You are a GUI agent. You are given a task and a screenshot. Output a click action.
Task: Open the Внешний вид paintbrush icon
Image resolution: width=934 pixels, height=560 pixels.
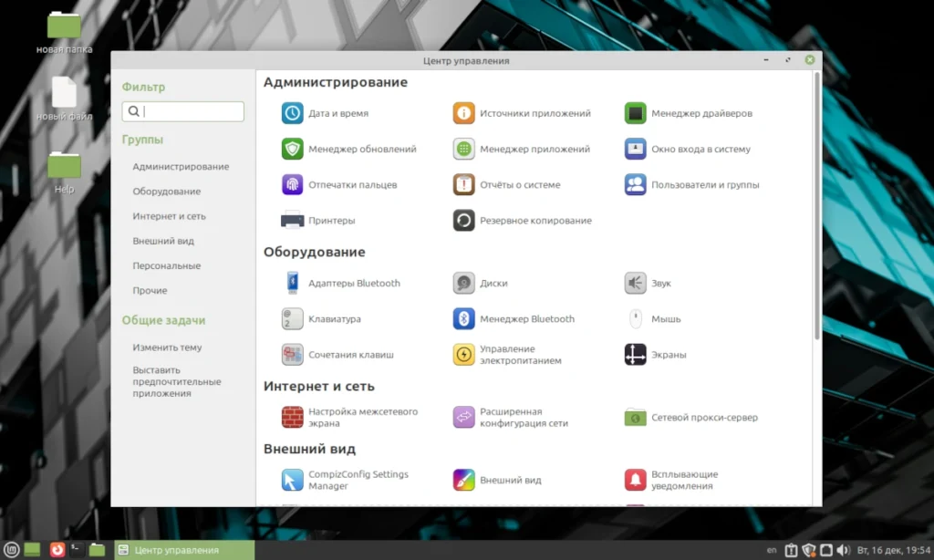coord(463,480)
